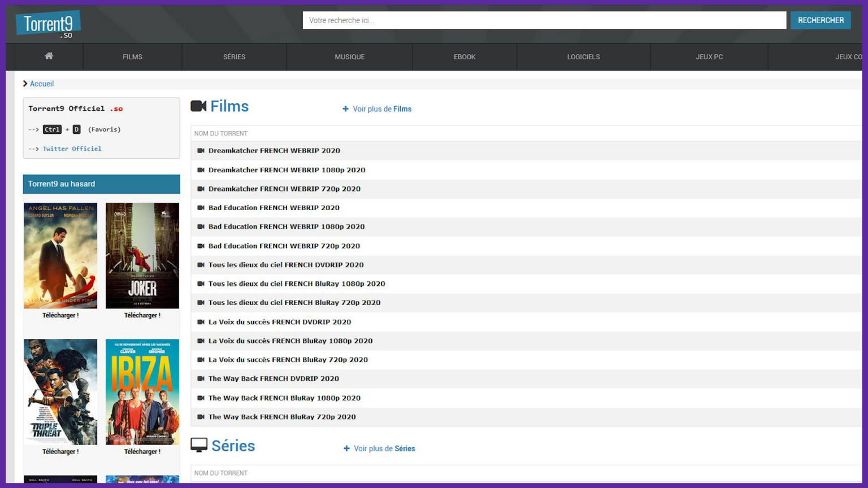Click camera icon of Bad Education WEBRIP 720p
The image size is (868, 488).
pyautogui.click(x=201, y=246)
